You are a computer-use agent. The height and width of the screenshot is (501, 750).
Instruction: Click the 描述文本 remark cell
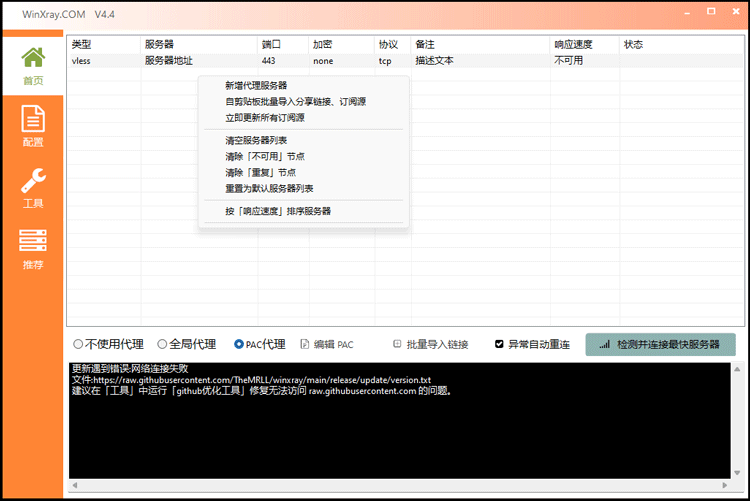point(480,61)
